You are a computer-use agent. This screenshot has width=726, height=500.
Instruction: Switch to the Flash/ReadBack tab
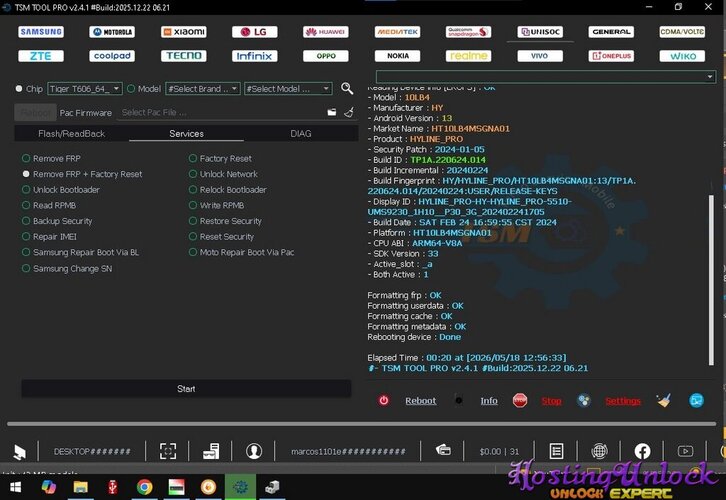point(72,134)
